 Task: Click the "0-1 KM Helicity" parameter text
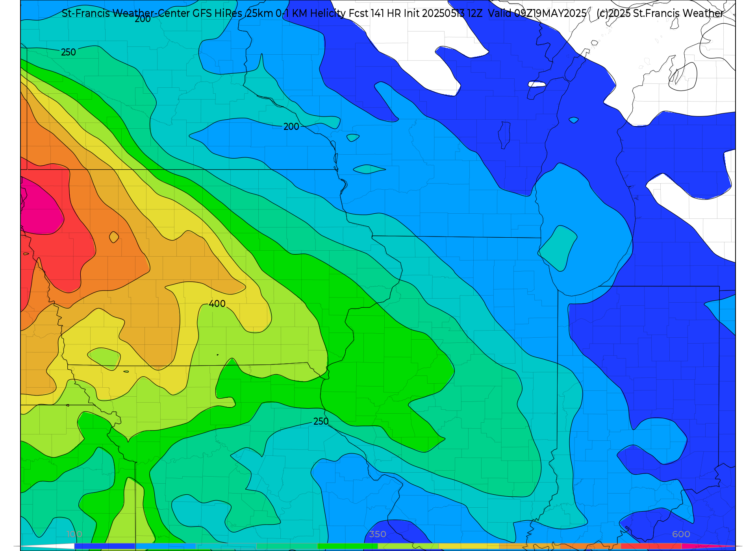pos(311,13)
